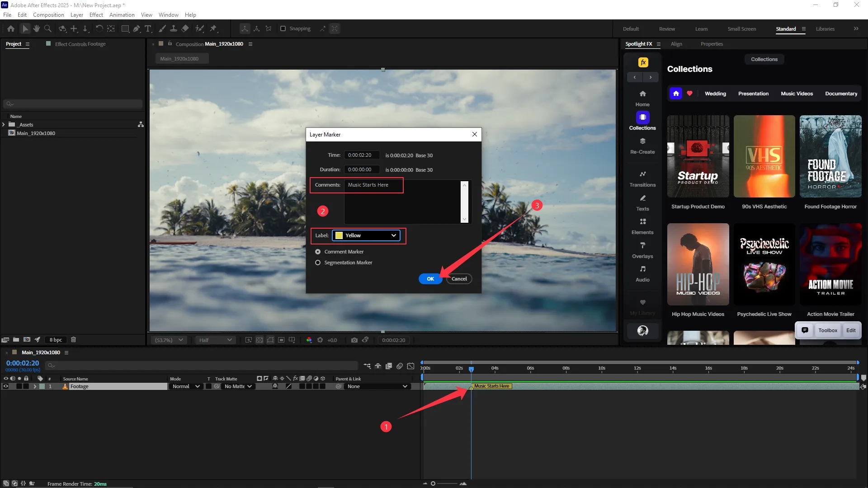The width and height of the screenshot is (868, 488).
Task: Select the Segmentation Marker radio button
Action: tap(318, 263)
